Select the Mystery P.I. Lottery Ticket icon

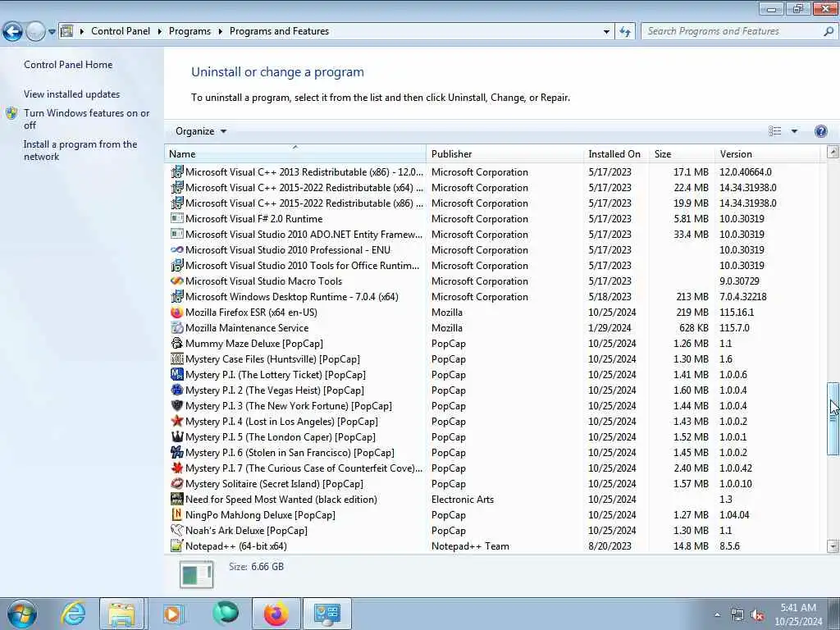click(177, 374)
